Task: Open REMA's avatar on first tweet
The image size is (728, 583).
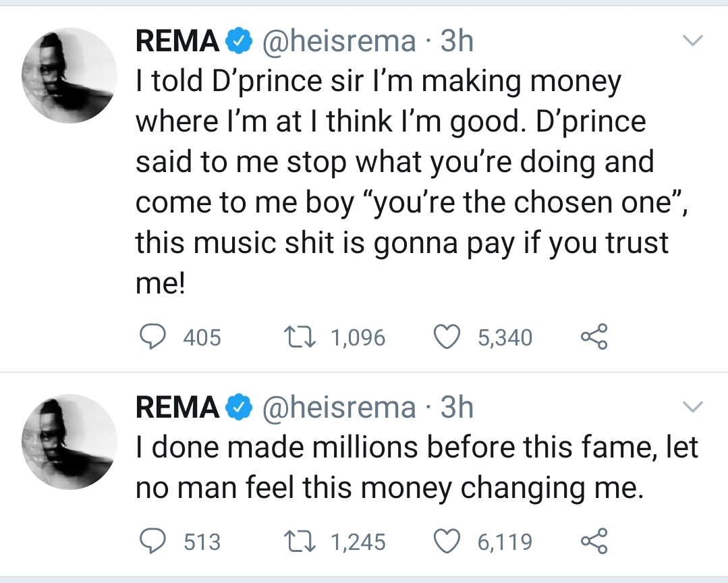Action: point(68,76)
